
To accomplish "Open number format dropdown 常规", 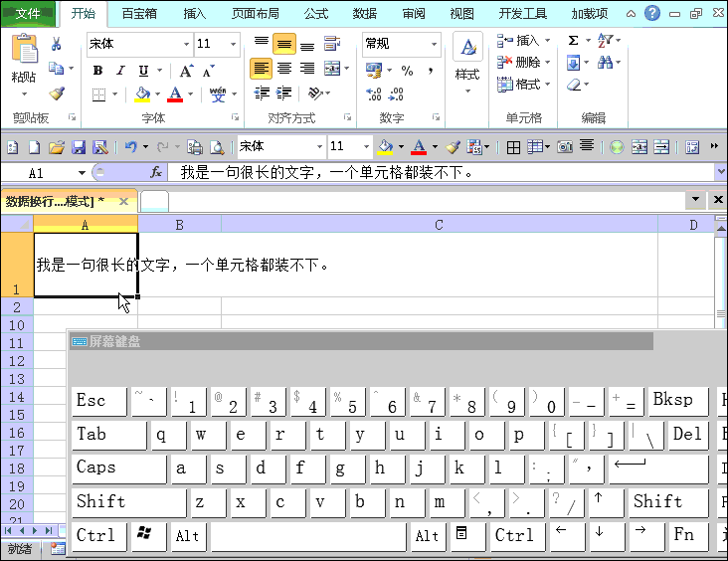I will (x=434, y=44).
